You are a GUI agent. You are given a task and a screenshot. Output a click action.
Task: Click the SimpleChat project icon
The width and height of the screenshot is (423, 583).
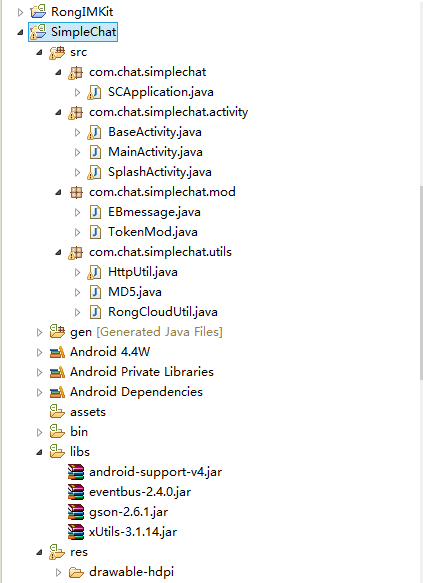click(38, 32)
